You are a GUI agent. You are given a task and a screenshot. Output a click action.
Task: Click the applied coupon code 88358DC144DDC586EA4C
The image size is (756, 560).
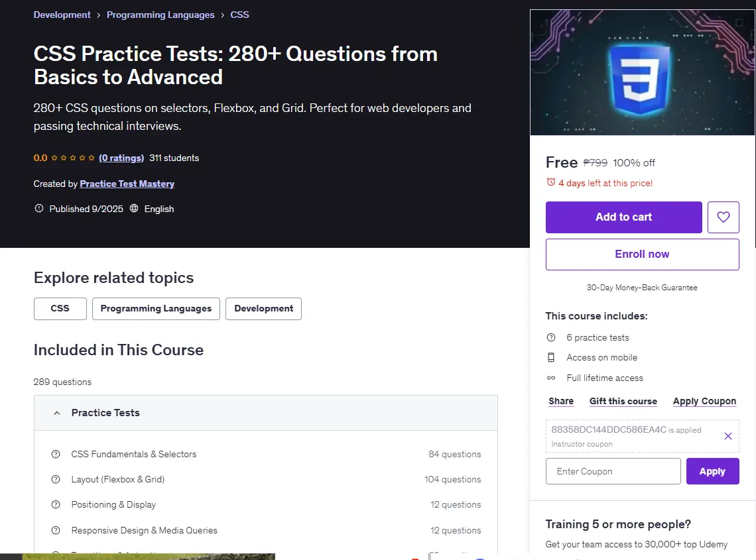(x=609, y=430)
